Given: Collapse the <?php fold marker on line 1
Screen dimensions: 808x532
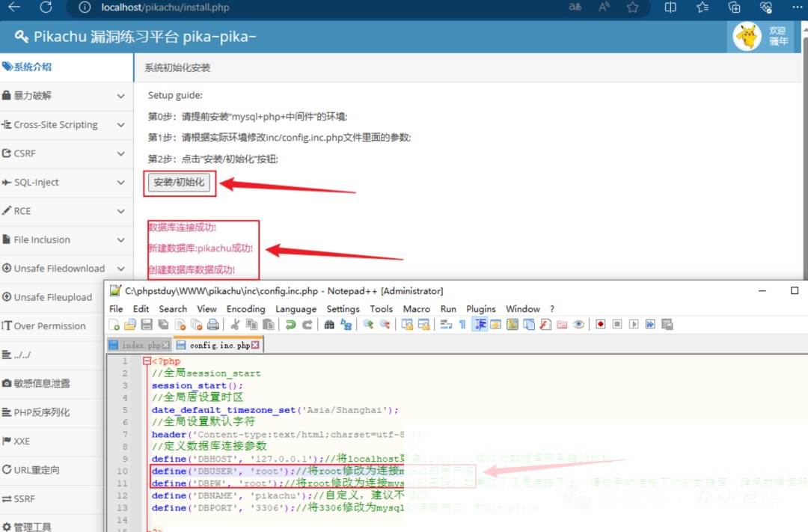Looking at the screenshot, I should [147, 361].
